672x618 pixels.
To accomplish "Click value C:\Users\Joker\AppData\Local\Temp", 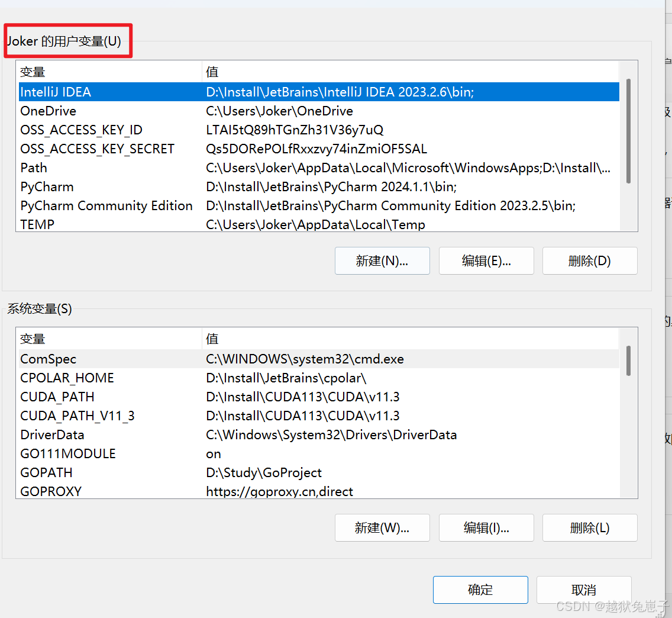I will pyautogui.click(x=315, y=224).
